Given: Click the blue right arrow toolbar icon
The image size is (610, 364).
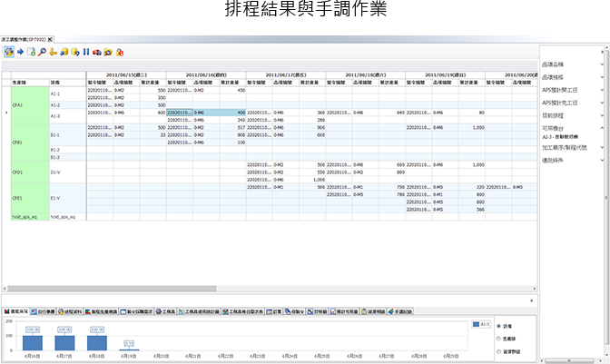Looking at the screenshot, I should click(x=20, y=53).
